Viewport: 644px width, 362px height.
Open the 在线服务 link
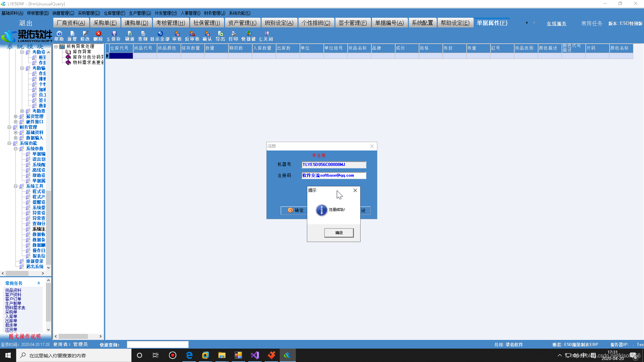[x=556, y=23]
